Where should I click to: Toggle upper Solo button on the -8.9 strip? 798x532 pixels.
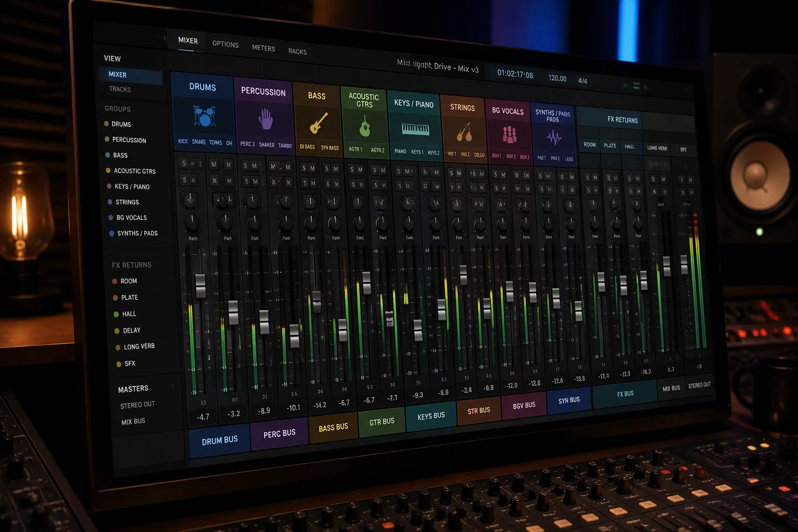click(245, 166)
